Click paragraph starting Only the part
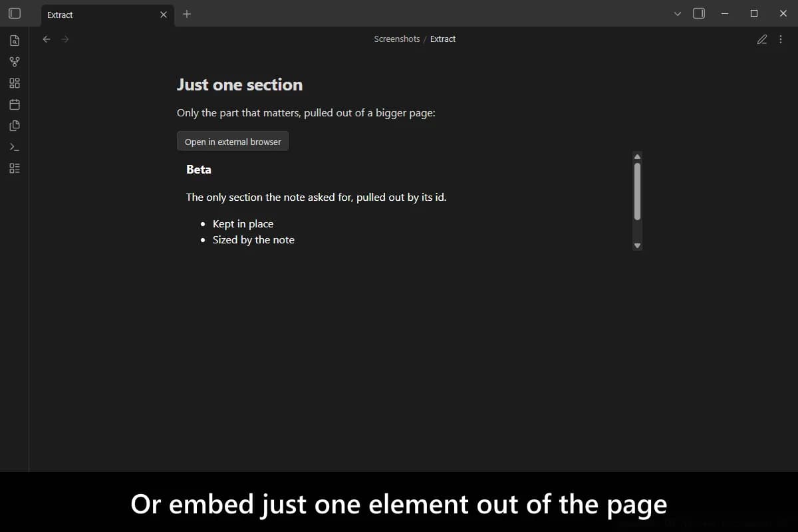This screenshot has height=532, width=798. point(306,113)
